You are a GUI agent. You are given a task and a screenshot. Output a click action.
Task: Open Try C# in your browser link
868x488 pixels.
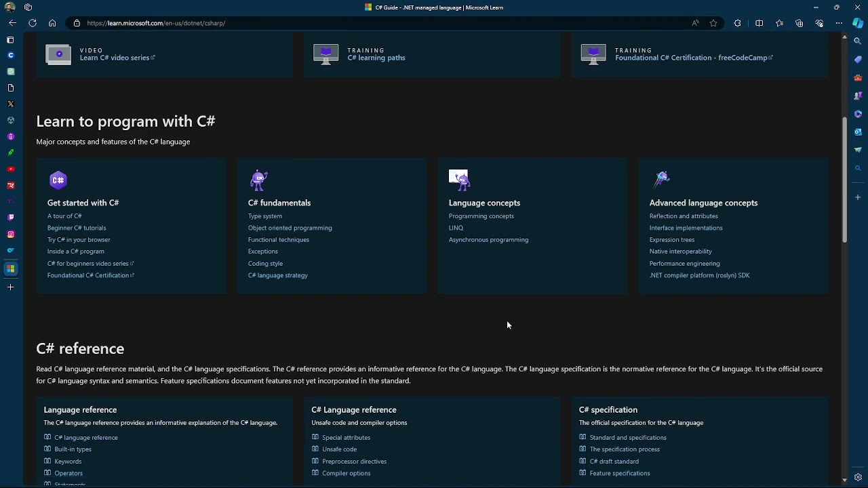(x=79, y=240)
